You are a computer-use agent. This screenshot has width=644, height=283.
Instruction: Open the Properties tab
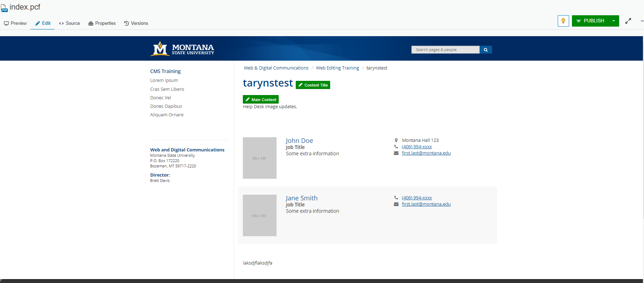tap(102, 23)
